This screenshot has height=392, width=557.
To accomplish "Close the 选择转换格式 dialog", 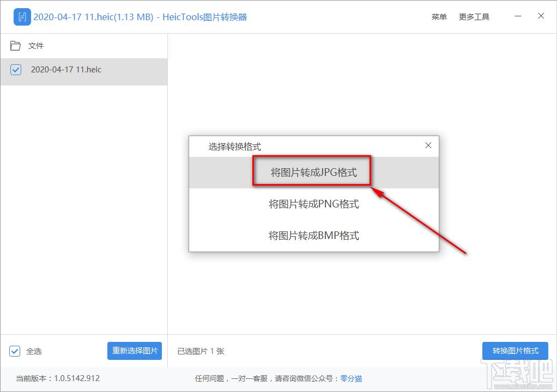I will click(x=428, y=145).
